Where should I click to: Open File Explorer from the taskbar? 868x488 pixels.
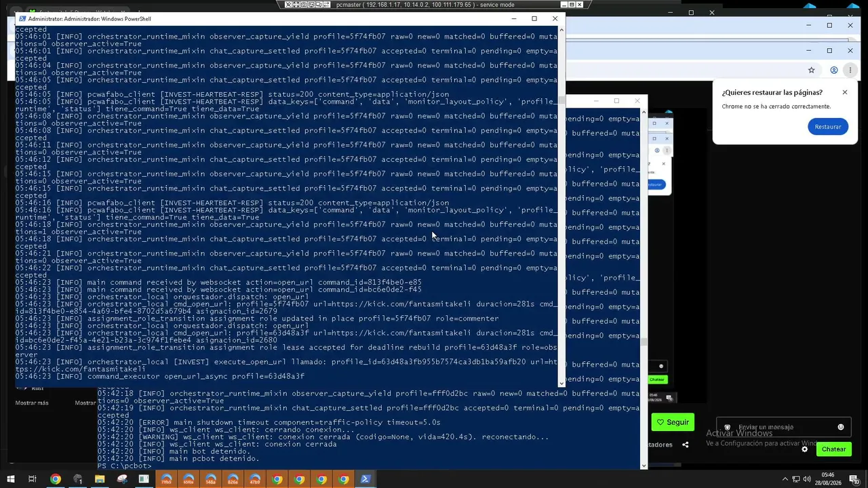click(100, 479)
